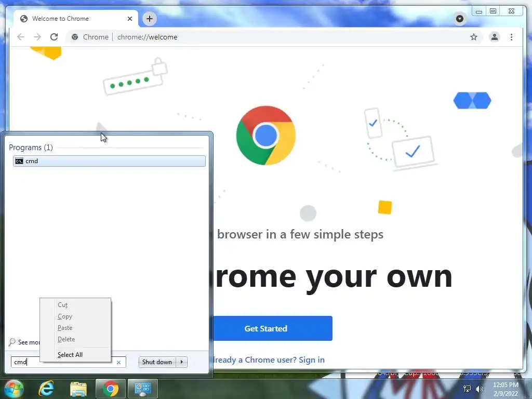Viewport: 532px width, 399px height.
Task: Switch to Chrome on the taskbar
Action: tap(111, 389)
